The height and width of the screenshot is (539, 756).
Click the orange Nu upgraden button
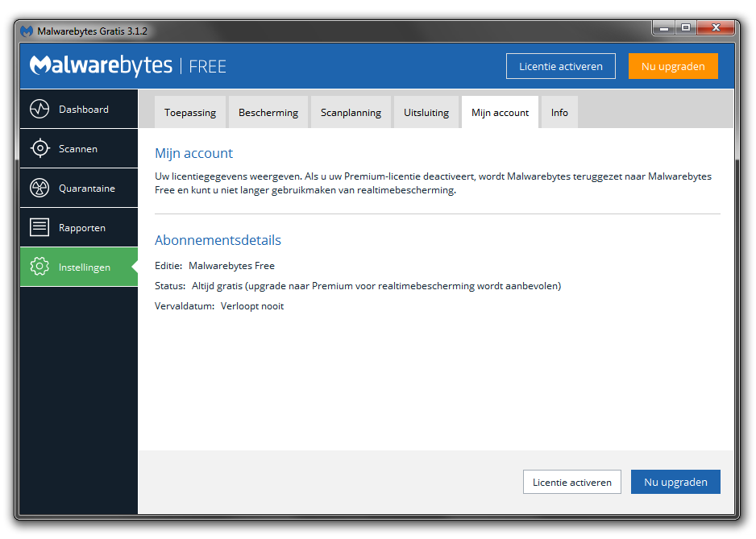pos(673,66)
